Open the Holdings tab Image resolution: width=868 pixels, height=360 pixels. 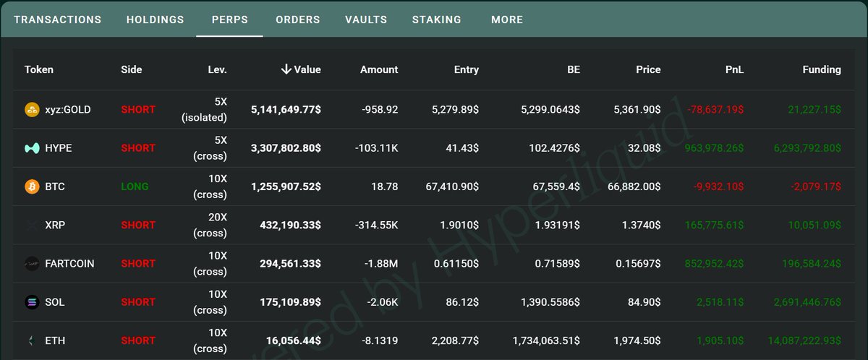(155, 20)
